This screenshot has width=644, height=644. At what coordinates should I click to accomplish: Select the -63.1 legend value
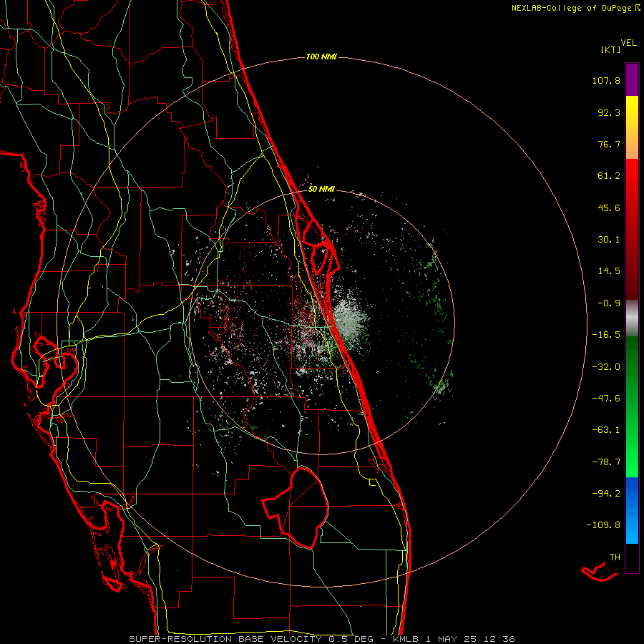[606, 430]
